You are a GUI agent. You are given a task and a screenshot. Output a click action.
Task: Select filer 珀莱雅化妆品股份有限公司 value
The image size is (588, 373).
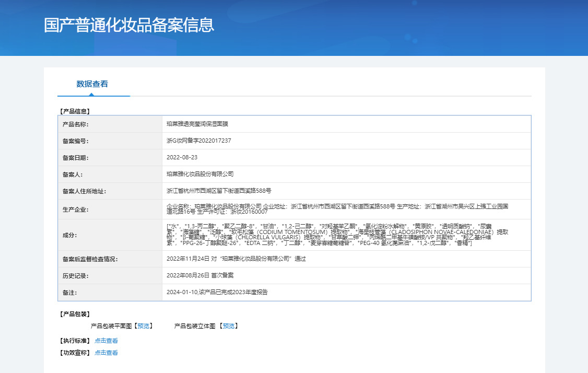[200, 174]
